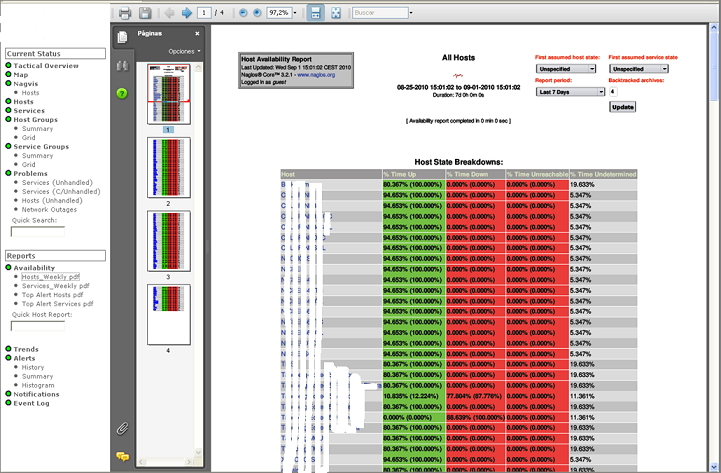Click the document vertical scrollbar
Viewport: 721px width, 473px height.
click(x=713, y=248)
